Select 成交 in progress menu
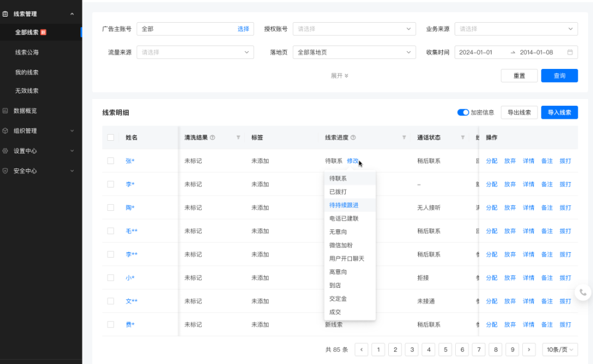This screenshot has width=593, height=364. tap(350, 312)
